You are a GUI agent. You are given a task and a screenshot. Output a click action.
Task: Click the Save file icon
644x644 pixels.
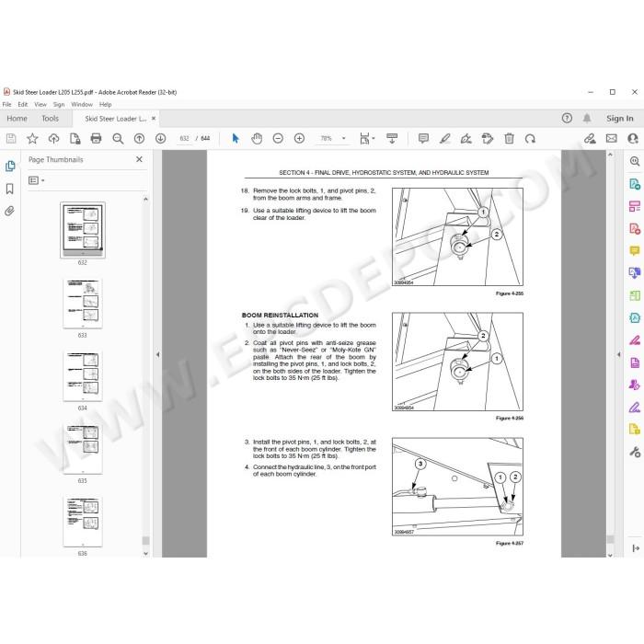(x=11, y=139)
